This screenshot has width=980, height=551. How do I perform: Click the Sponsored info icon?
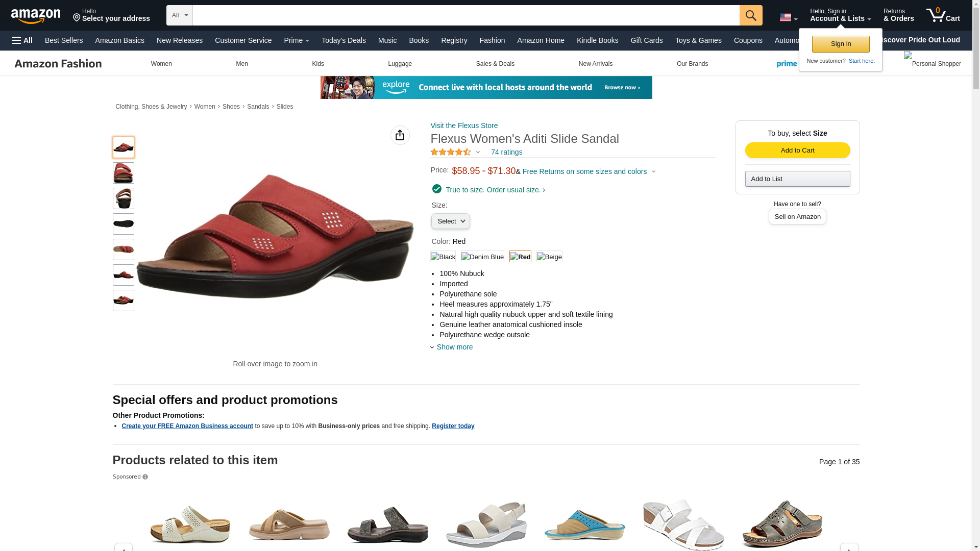coord(145,477)
